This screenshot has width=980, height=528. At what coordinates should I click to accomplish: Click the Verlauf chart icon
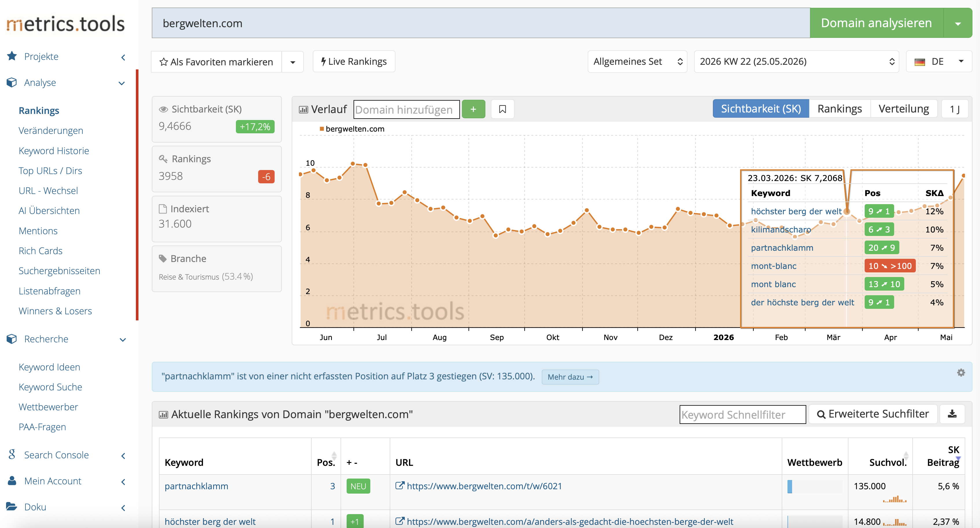(303, 110)
